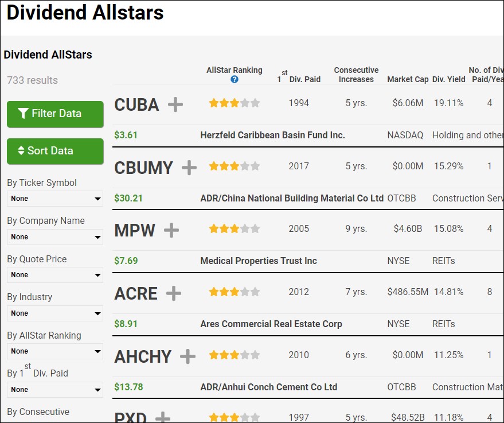This screenshot has width=504, height=423.
Task: Click the star rating for MPW
Action: (235, 228)
